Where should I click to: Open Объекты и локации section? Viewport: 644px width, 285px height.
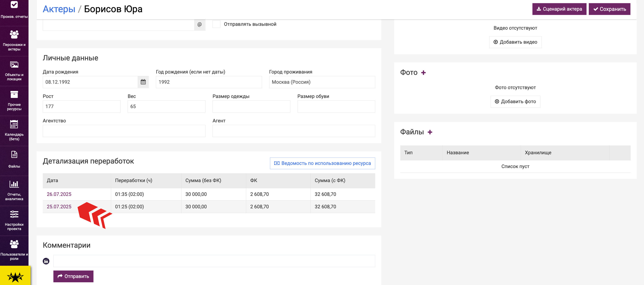tap(14, 71)
